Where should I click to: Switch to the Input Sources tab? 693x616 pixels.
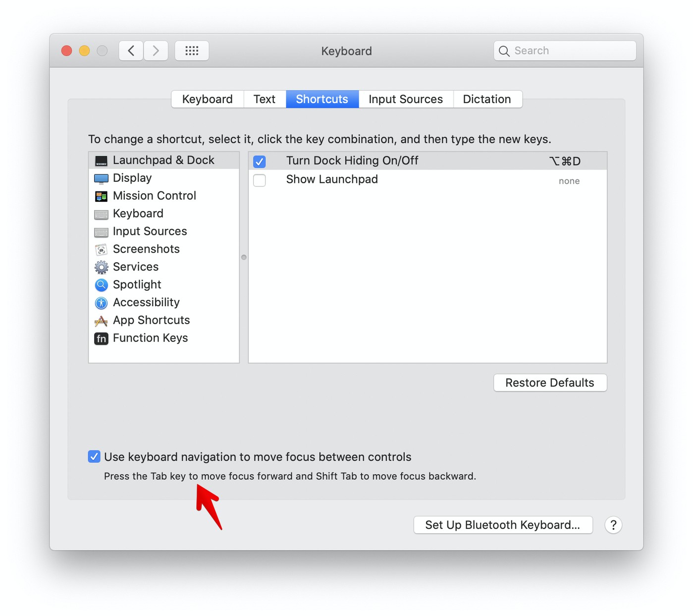click(x=405, y=99)
